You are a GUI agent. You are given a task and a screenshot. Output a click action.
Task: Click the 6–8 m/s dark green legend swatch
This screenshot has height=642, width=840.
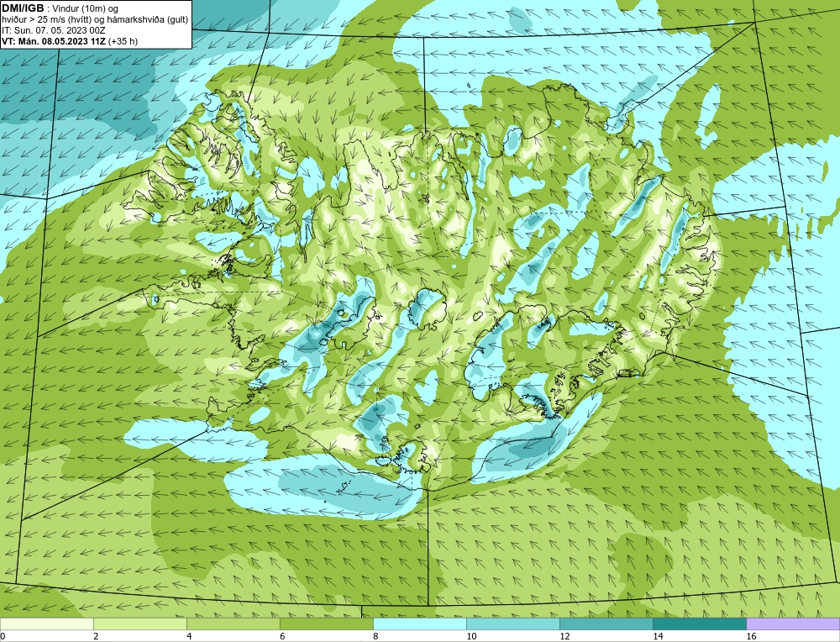tap(326, 624)
